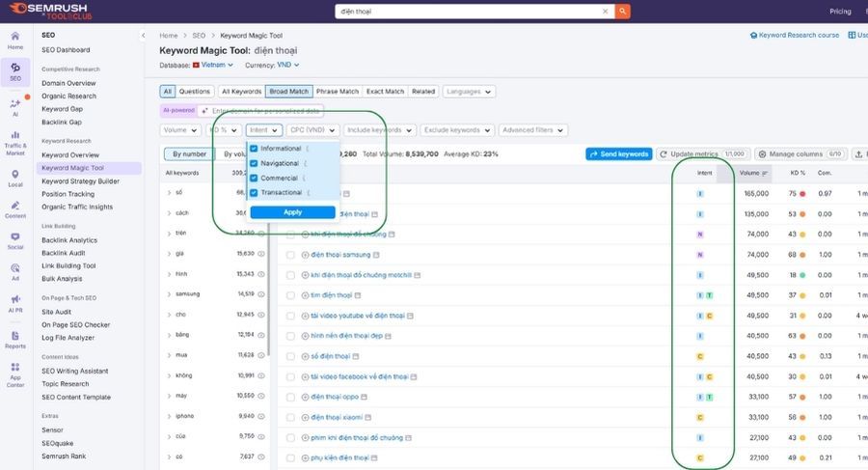Click the Send keywords button
868x470 pixels.
point(619,154)
